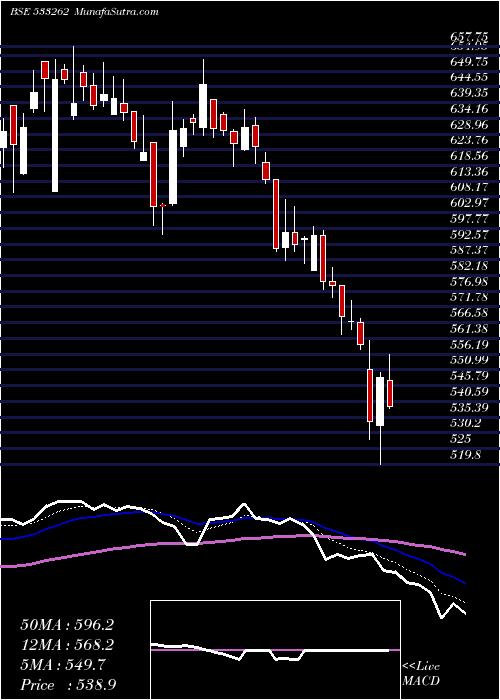Click the 623.76 price axis label
500x700 pixels.
coord(469,140)
